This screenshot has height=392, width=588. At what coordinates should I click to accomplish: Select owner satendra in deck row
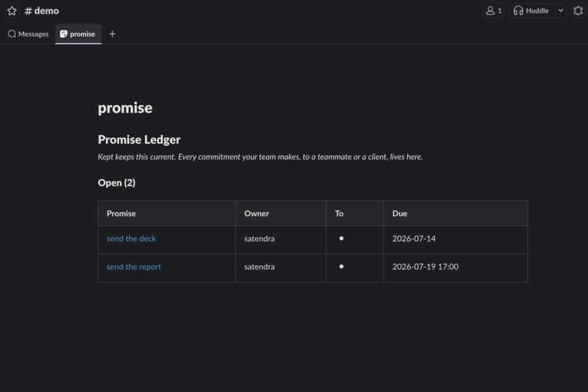pyautogui.click(x=260, y=239)
